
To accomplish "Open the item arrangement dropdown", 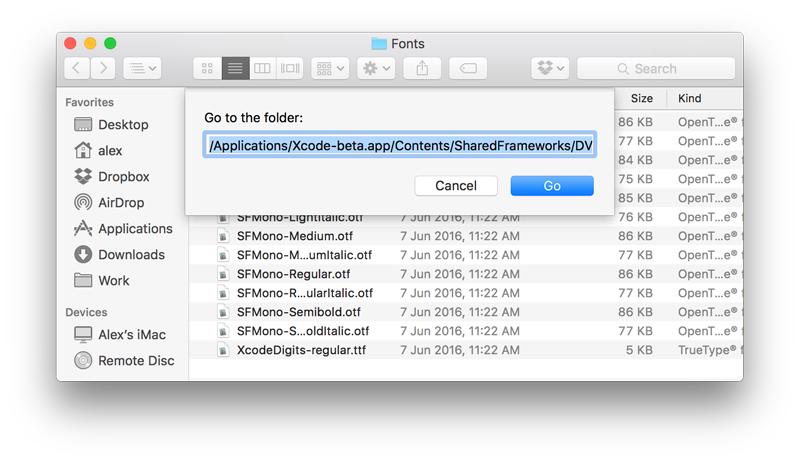I will click(x=330, y=68).
